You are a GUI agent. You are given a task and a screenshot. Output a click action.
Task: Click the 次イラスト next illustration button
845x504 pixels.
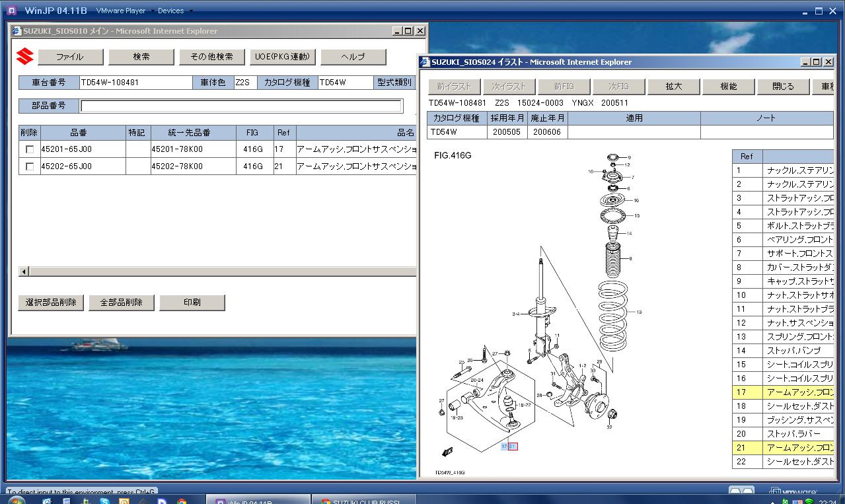[509, 87]
